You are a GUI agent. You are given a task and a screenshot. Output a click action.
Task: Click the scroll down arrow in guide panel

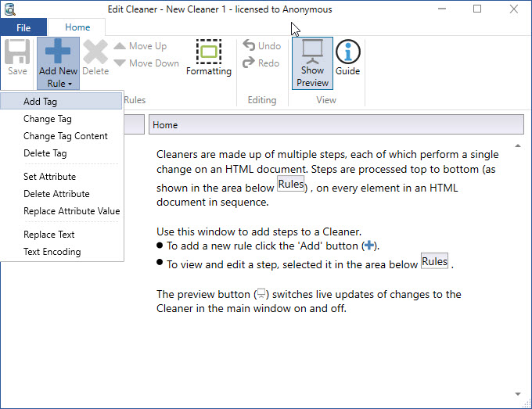point(517,393)
